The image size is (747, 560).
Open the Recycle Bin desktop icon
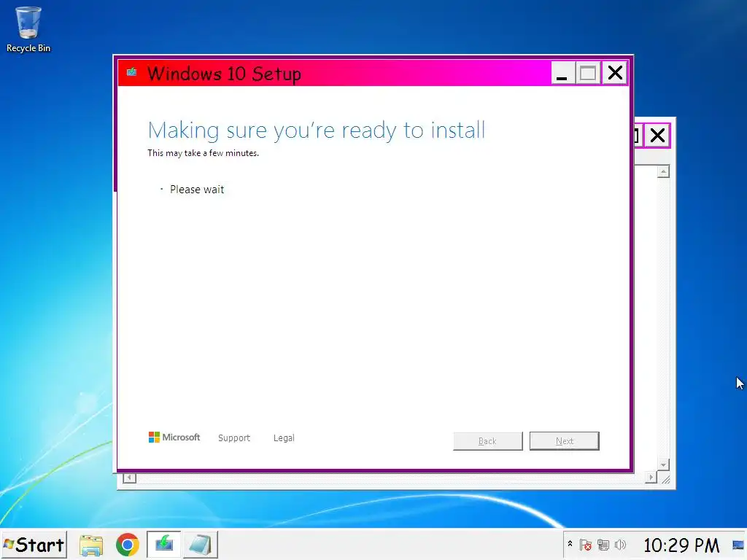(28, 29)
